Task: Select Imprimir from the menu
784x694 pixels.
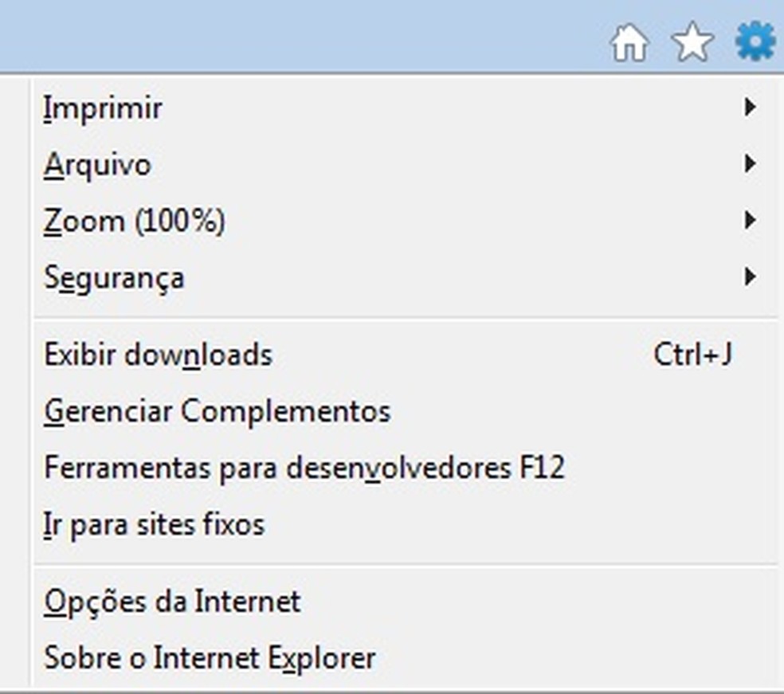Action: coord(104,108)
